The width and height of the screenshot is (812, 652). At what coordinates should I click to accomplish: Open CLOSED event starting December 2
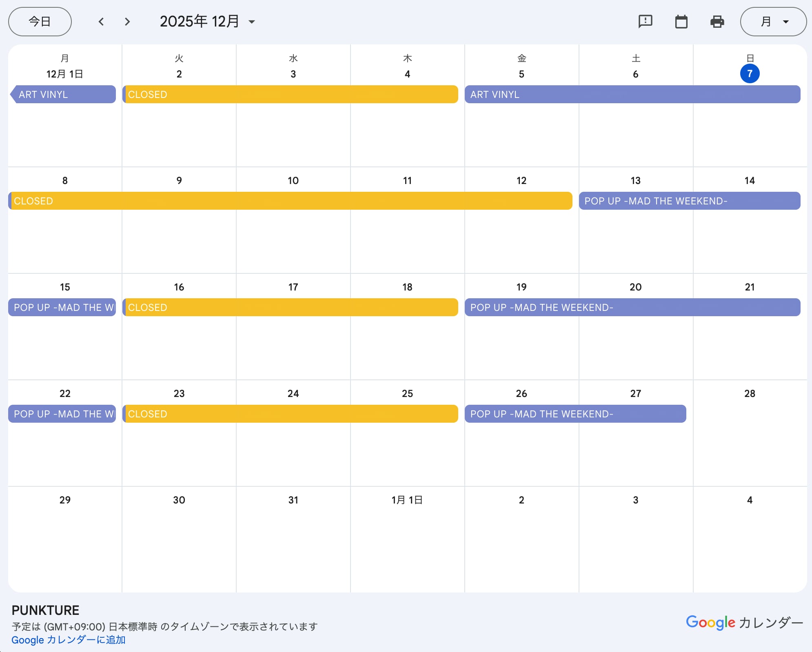tap(290, 94)
